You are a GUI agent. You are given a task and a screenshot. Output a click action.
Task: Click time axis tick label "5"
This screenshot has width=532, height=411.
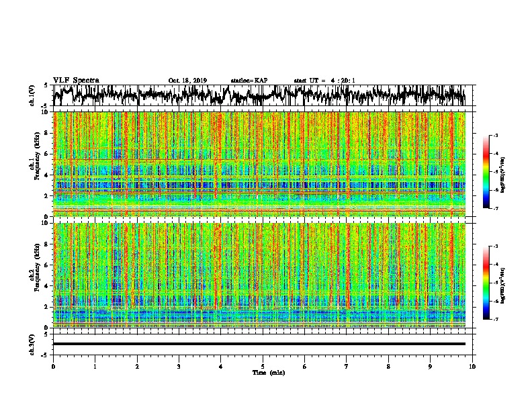(263, 367)
